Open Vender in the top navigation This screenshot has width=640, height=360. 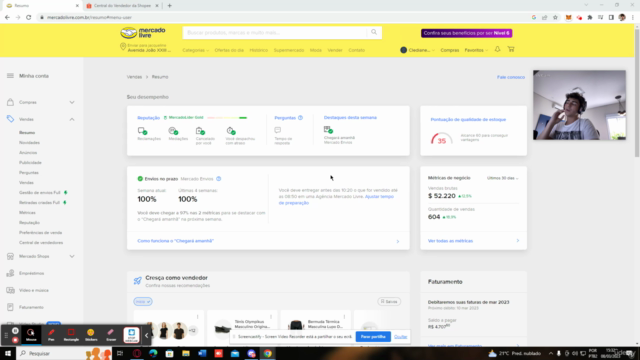coord(335,50)
